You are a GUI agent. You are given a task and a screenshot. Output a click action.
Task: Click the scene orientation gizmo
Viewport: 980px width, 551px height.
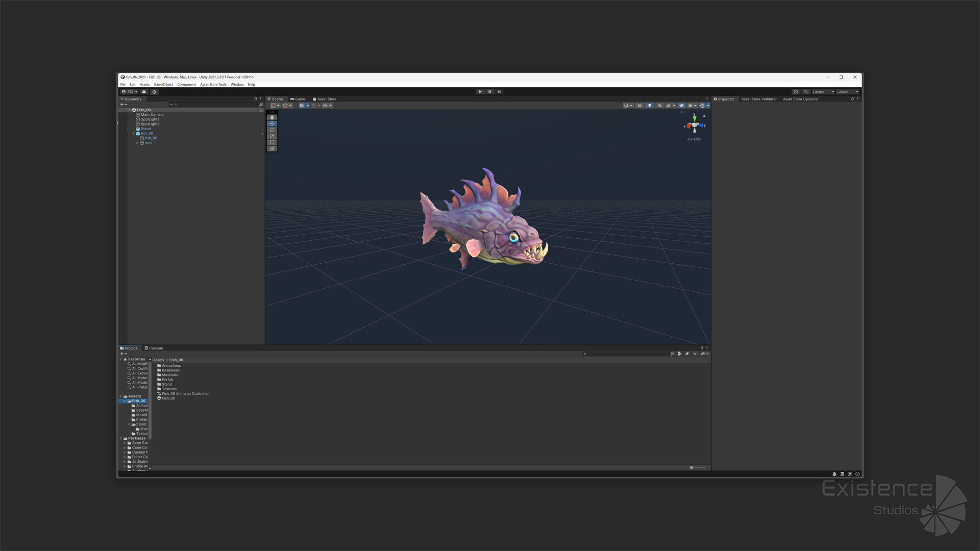coord(694,124)
